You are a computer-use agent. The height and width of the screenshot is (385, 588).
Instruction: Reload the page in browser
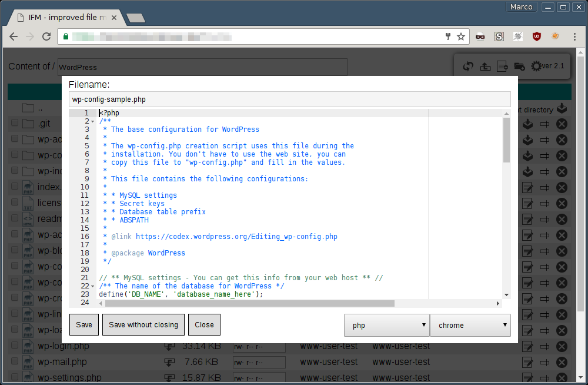pyautogui.click(x=46, y=36)
